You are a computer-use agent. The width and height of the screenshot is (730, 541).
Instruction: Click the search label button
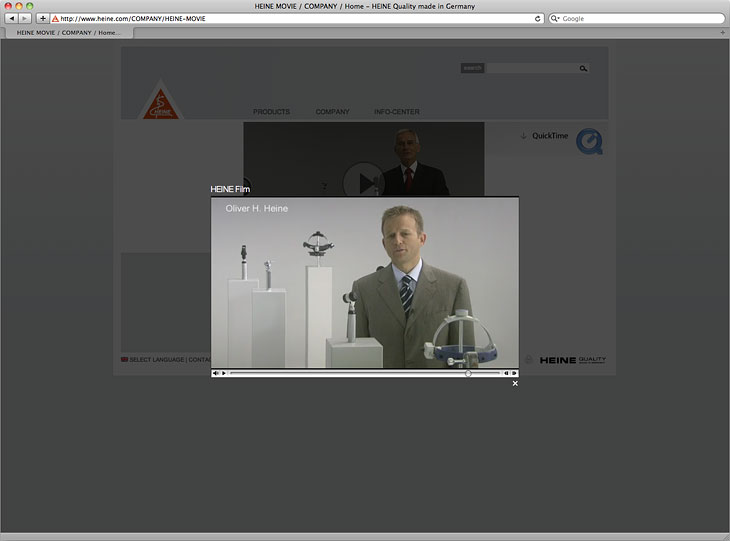tap(473, 68)
